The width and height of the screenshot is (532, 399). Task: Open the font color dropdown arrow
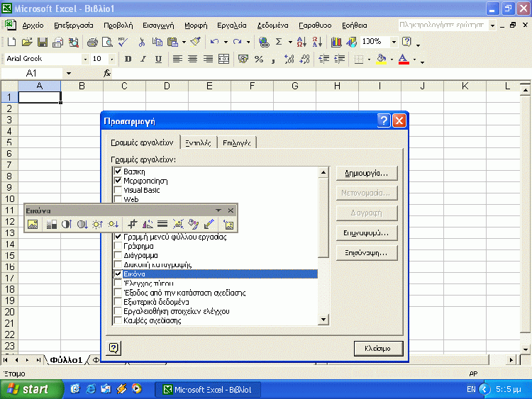coord(414,60)
